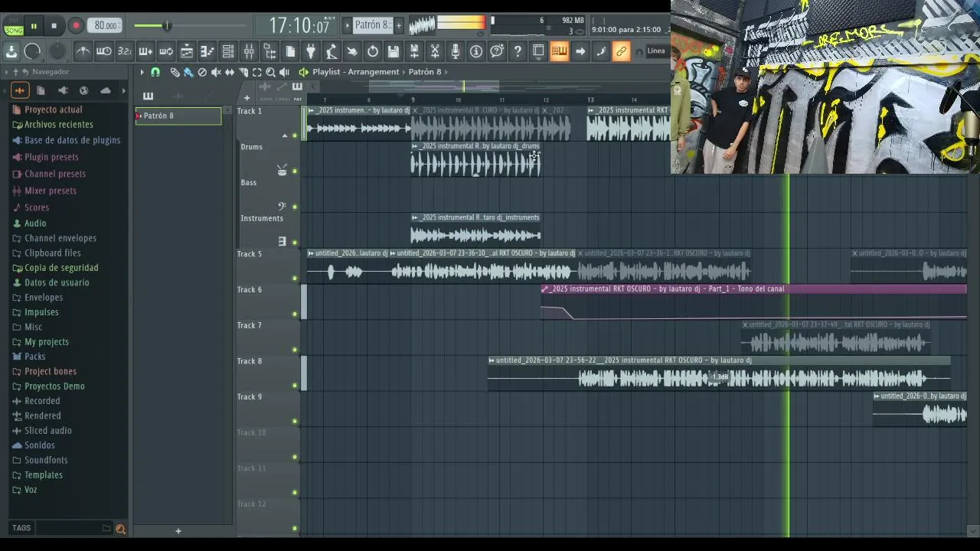Click the undo history circular arrow icon
This screenshot has width=980, height=551.
click(x=373, y=51)
